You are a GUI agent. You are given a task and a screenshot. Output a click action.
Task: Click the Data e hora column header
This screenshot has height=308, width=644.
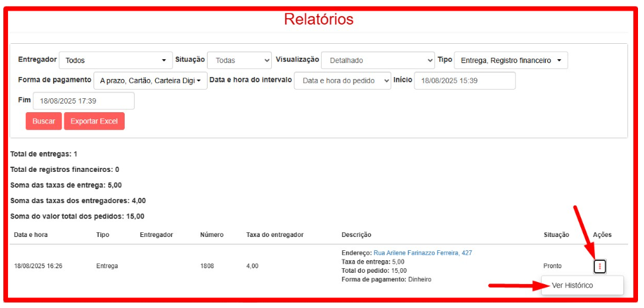click(31, 235)
